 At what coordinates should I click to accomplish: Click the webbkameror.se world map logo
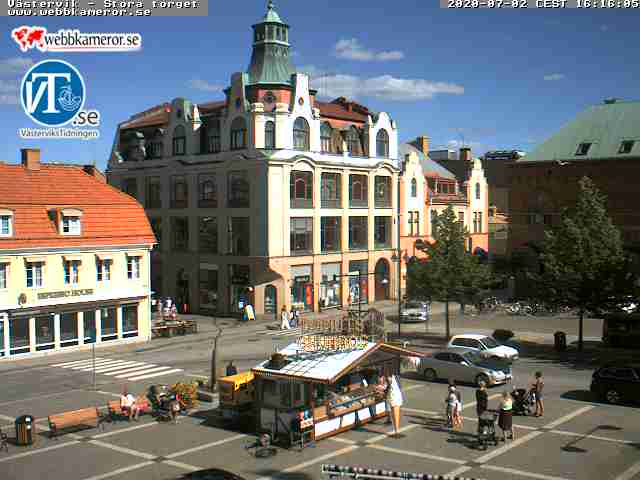click(76, 39)
